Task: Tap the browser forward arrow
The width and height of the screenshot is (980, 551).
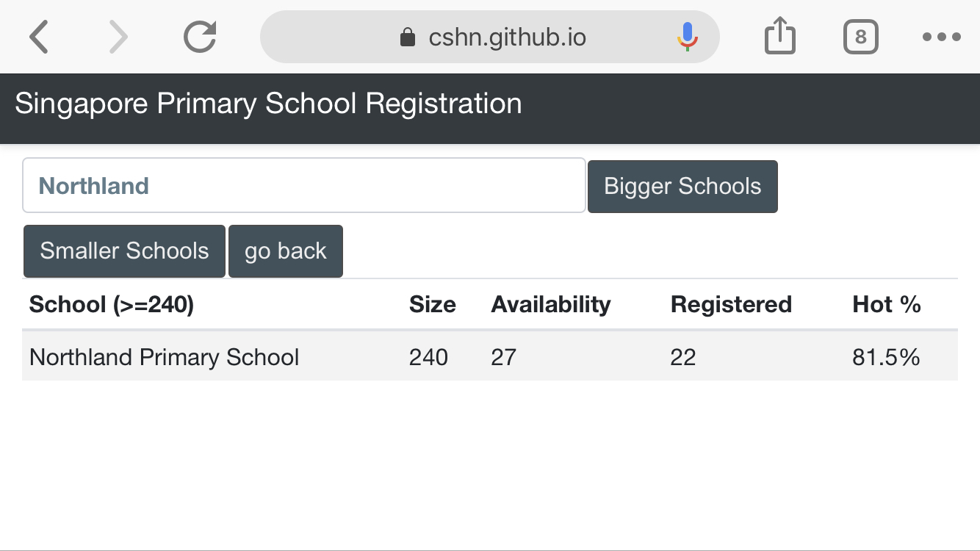Action: [118, 37]
